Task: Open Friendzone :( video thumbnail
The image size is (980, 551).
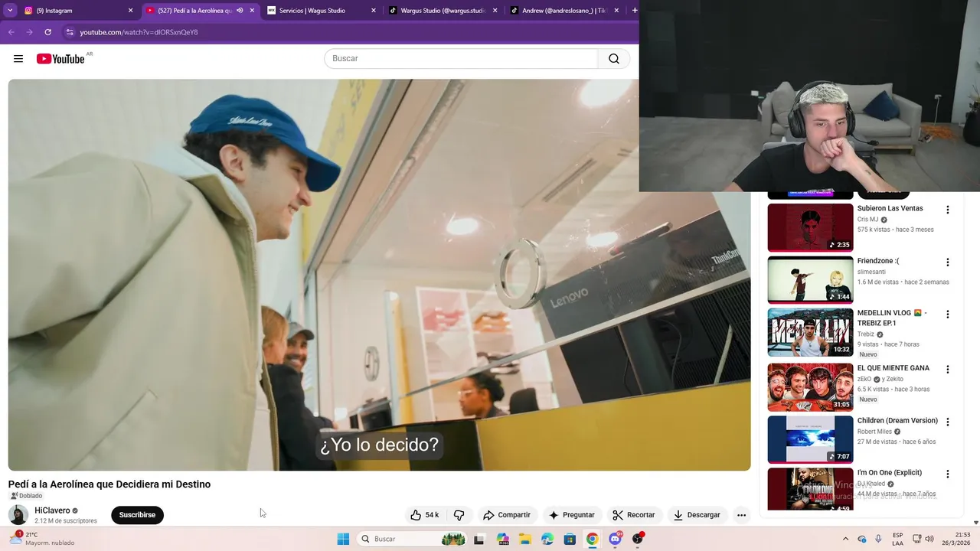Action: (x=810, y=280)
